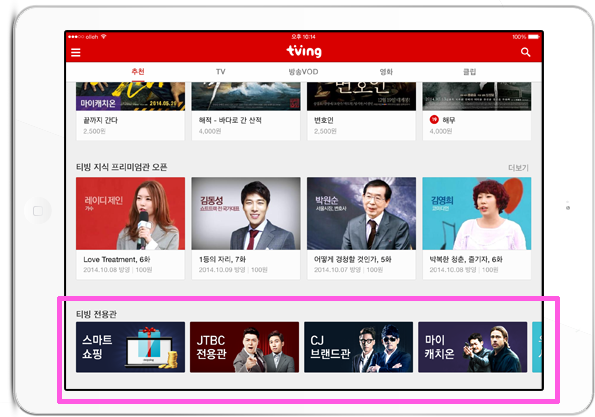Go to the 영화 tab

386,72
